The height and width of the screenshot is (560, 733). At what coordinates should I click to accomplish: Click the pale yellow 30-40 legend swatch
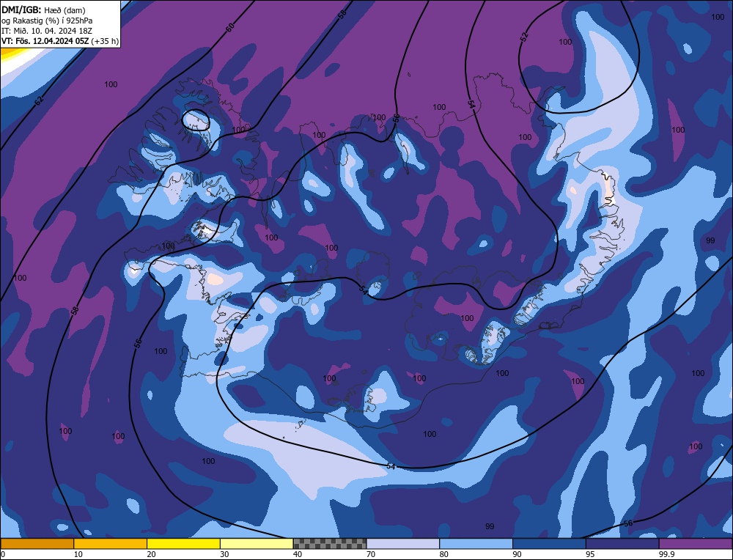coord(257,543)
